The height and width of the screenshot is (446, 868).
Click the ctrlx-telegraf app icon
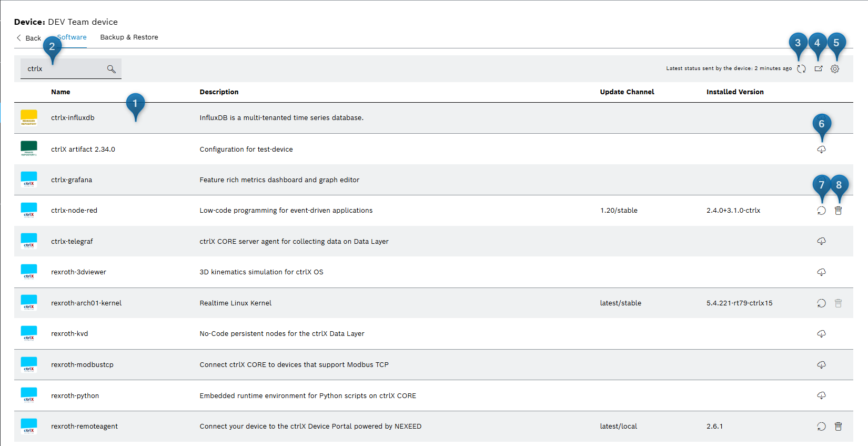[29, 241]
